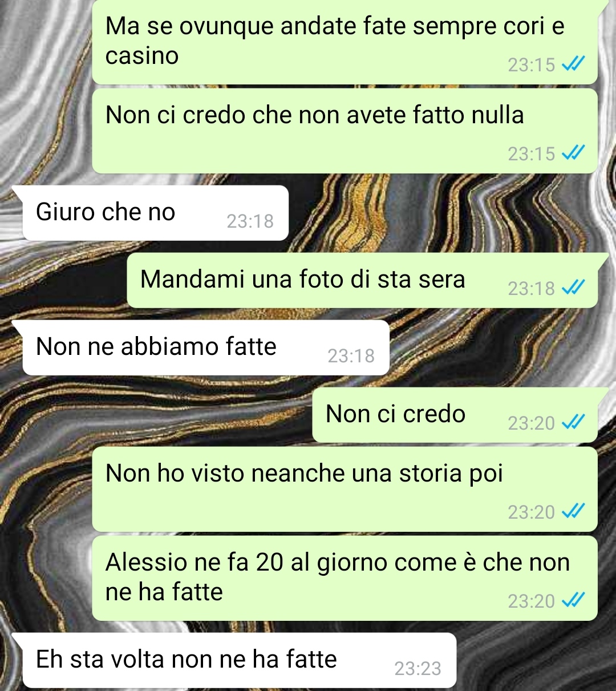Viewport: 616px width, 691px height.
Task: Tap the sent message 'Mandami una foto di sta sera'
Action: (362, 280)
